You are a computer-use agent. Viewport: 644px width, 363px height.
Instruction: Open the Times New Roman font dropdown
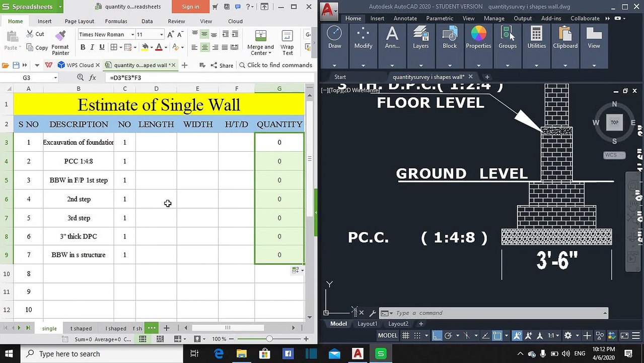tap(132, 35)
